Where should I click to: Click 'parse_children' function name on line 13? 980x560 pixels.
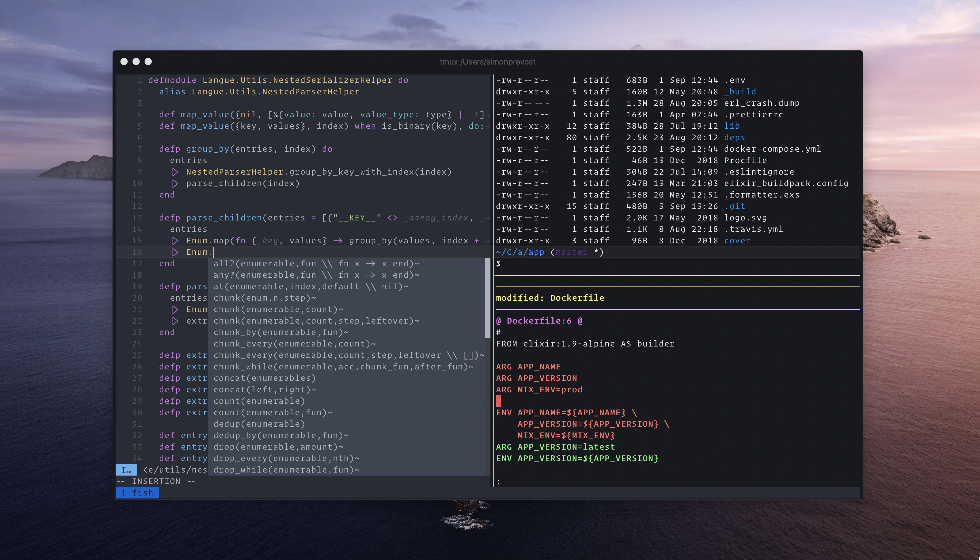(x=224, y=218)
